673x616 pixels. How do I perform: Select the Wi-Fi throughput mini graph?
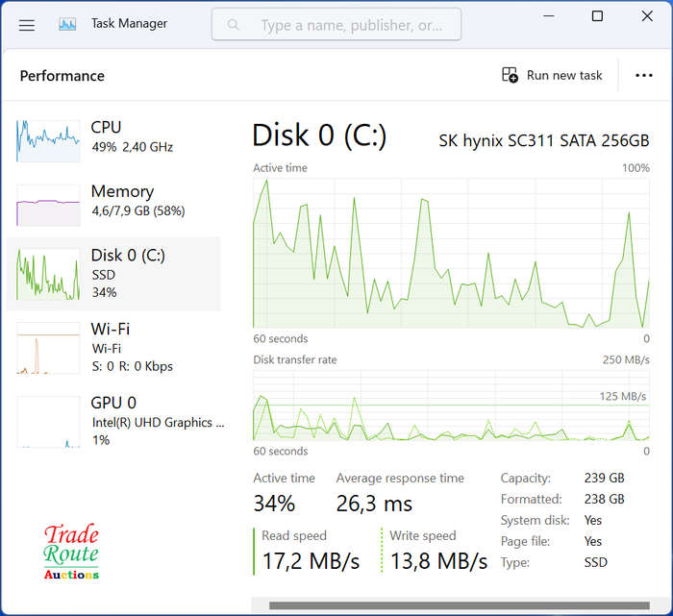[x=48, y=348]
